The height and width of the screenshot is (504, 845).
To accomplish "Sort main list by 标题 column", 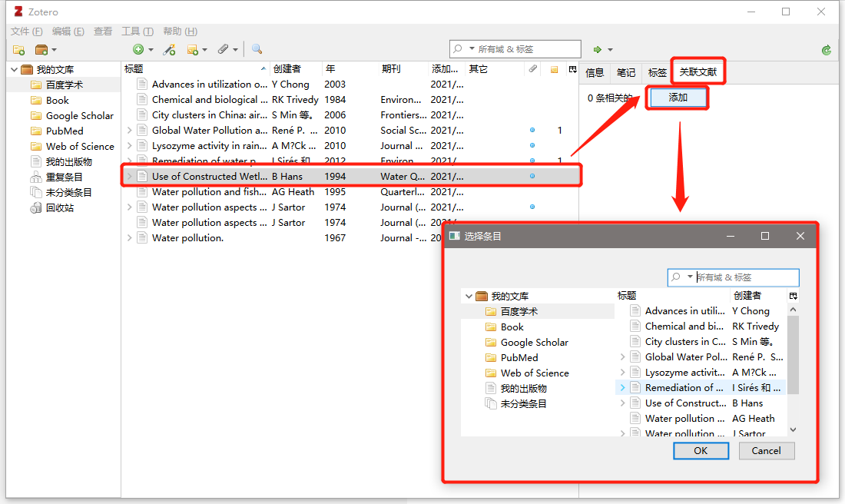I will [x=195, y=69].
